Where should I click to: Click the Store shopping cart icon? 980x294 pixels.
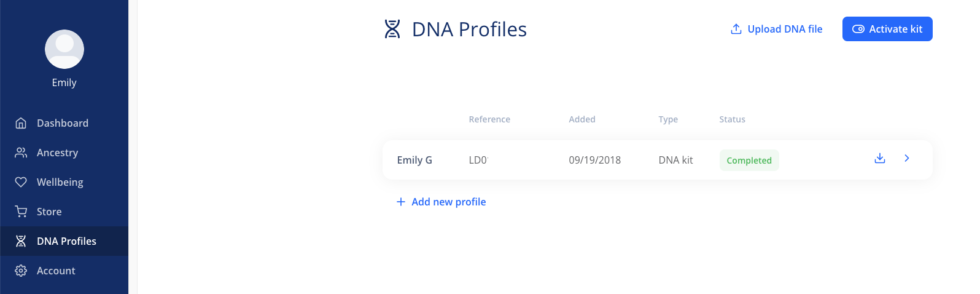coord(21,212)
